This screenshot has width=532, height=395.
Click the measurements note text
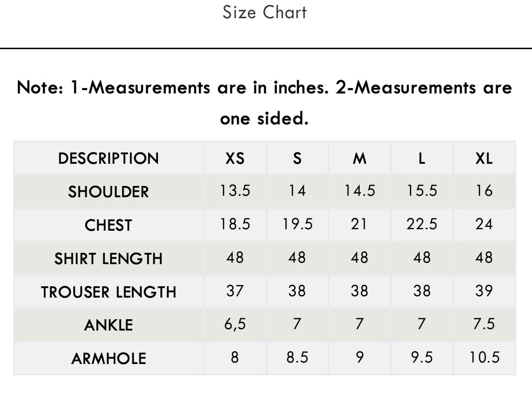(265, 103)
